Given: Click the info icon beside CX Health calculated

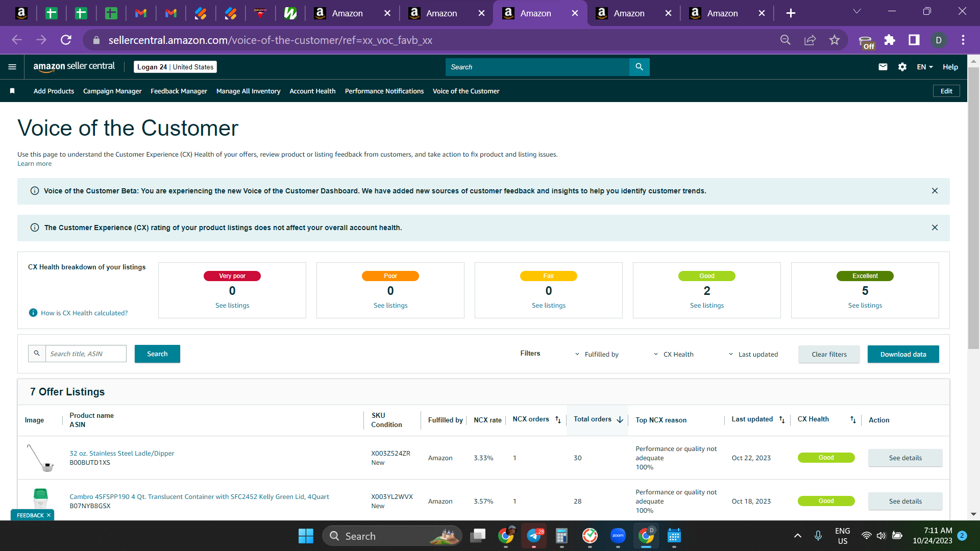Looking at the screenshot, I should [x=33, y=313].
